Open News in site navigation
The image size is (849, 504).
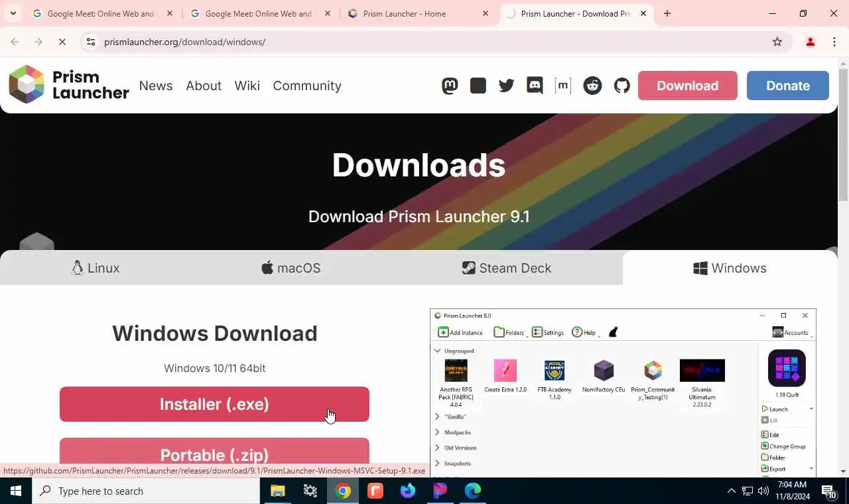coord(156,86)
